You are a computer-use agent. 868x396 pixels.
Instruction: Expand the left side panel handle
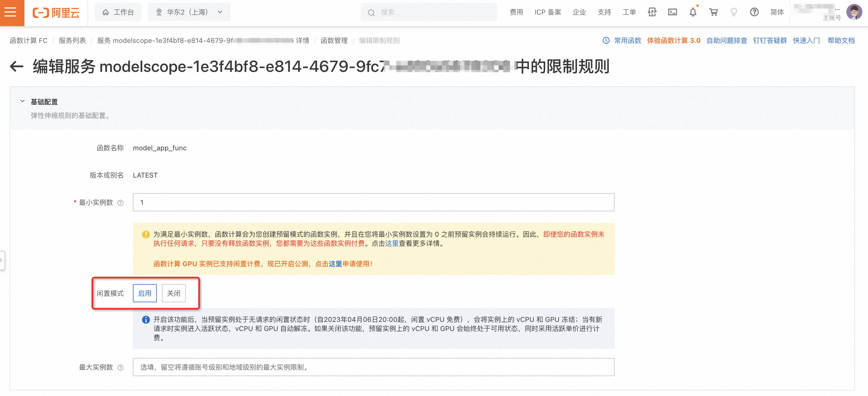click(x=2, y=260)
